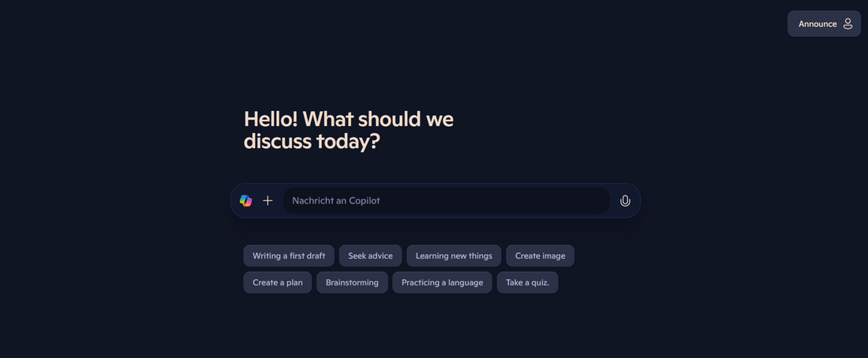Open the 'Brainstorming' suggestion
Image resolution: width=868 pixels, height=358 pixels.
point(352,282)
